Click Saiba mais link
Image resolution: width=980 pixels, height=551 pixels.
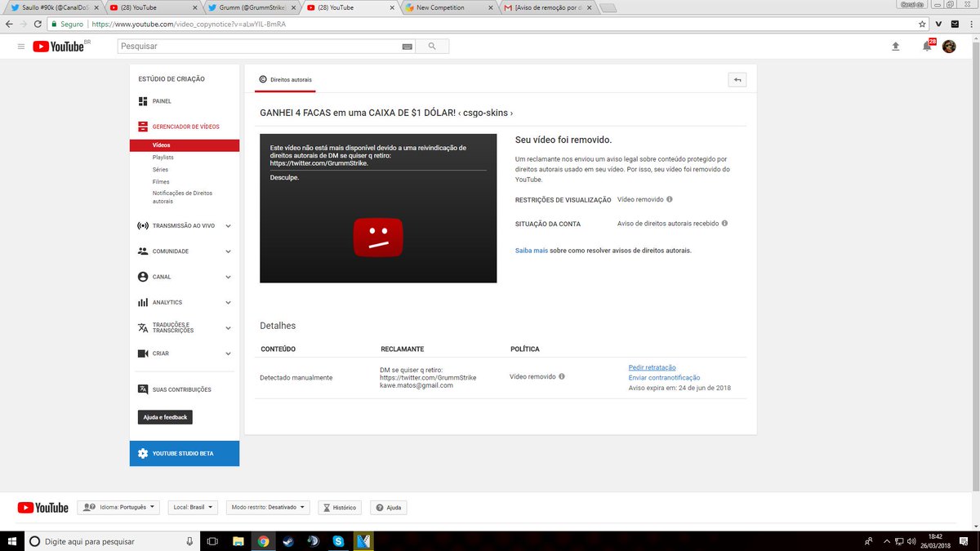pos(531,251)
